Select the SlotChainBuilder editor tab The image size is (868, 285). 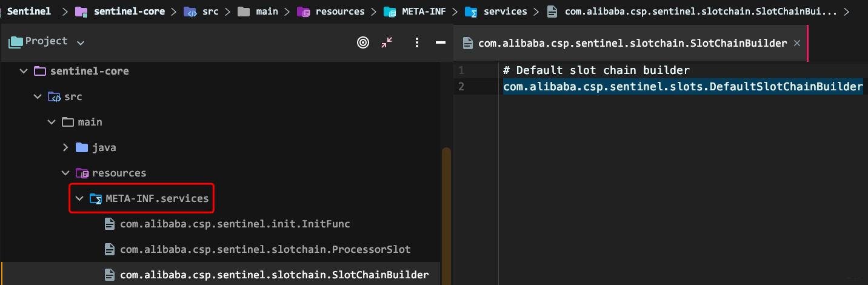click(631, 43)
